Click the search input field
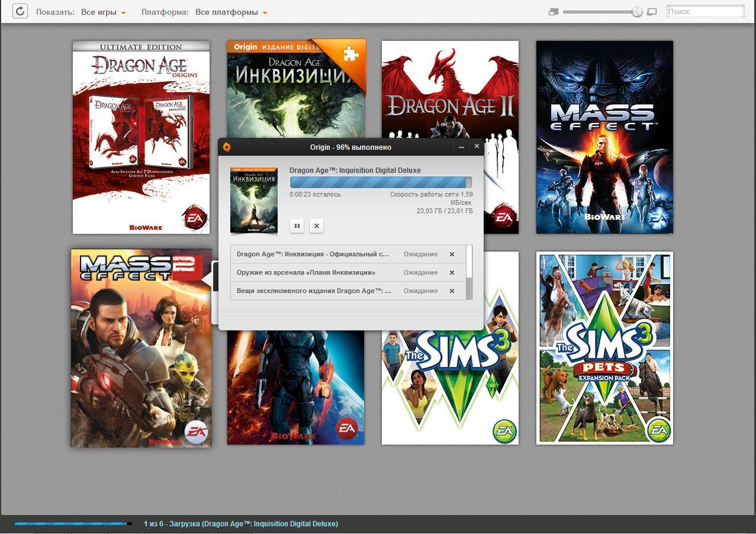756x534 pixels. tap(705, 11)
